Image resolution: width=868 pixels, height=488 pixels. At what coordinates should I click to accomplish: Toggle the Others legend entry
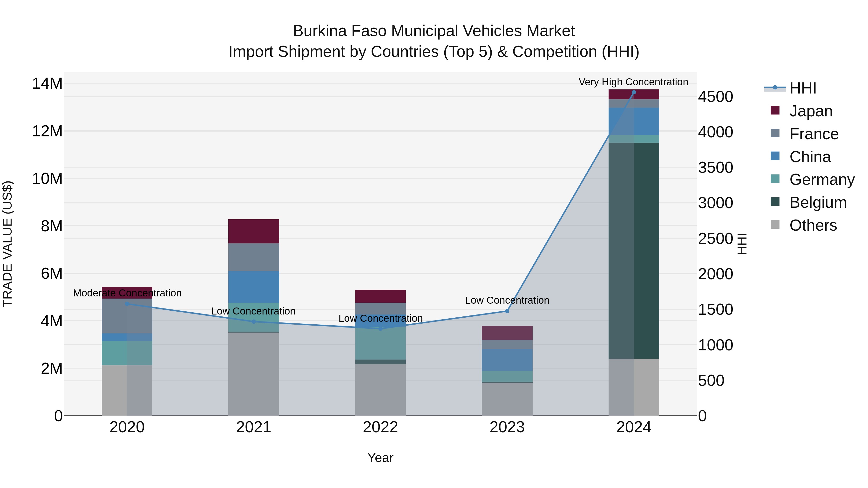(804, 225)
